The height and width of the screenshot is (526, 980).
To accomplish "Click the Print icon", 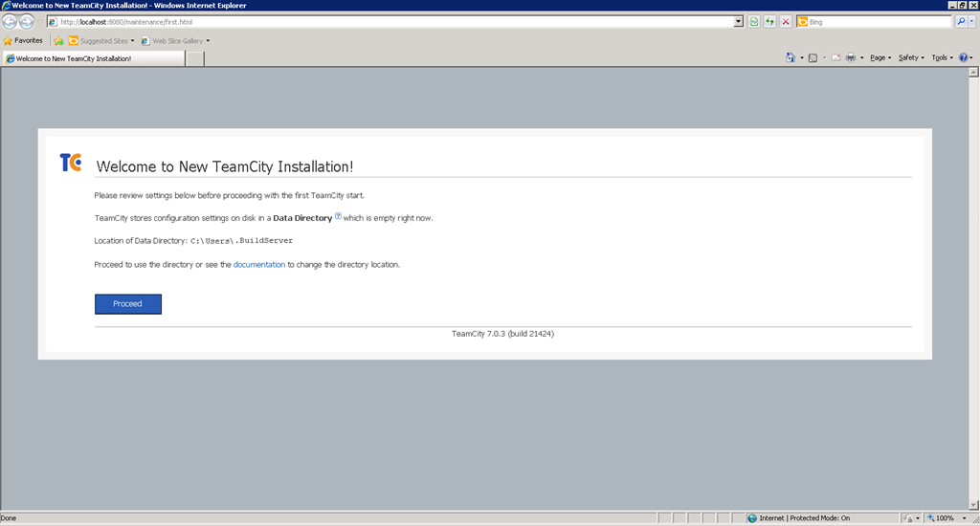I will coord(851,57).
